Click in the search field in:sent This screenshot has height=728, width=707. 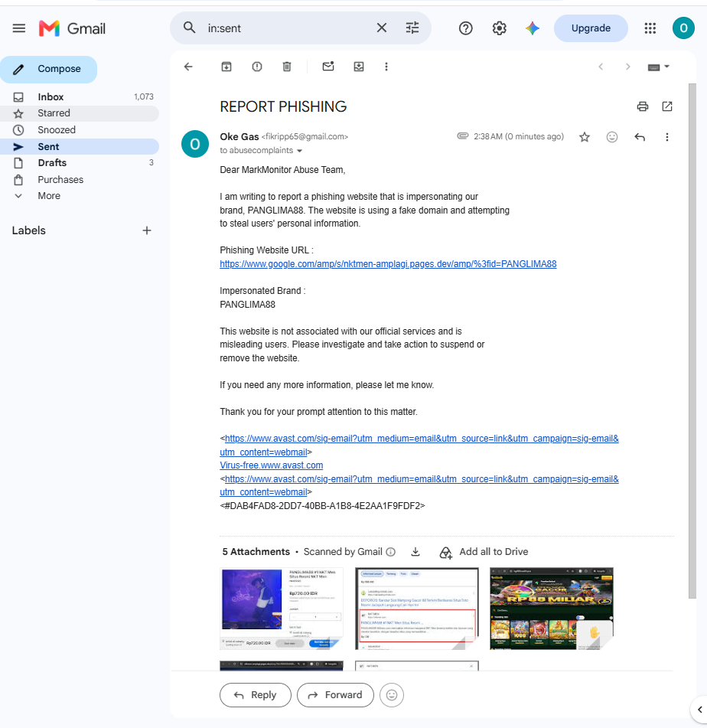pyautogui.click(x=288, y=28)
